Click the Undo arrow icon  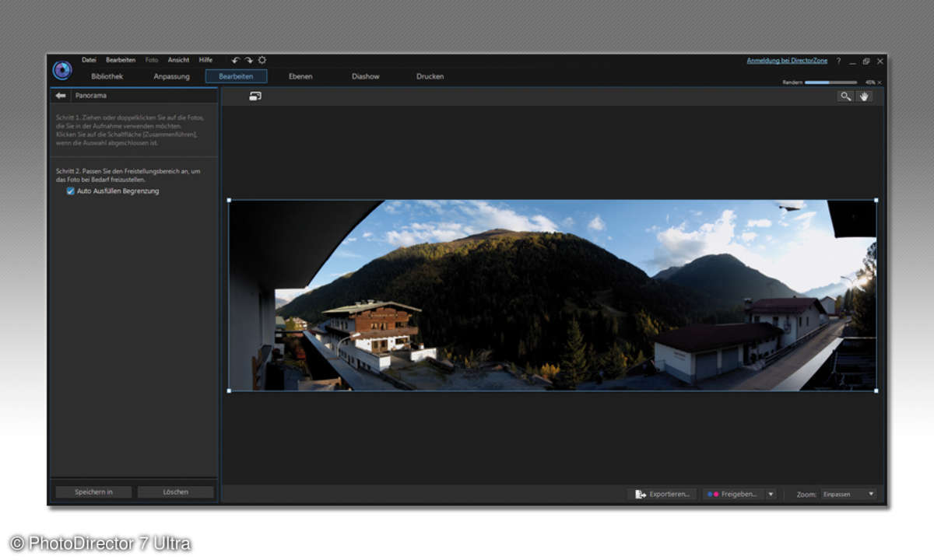tap(235, 60)
